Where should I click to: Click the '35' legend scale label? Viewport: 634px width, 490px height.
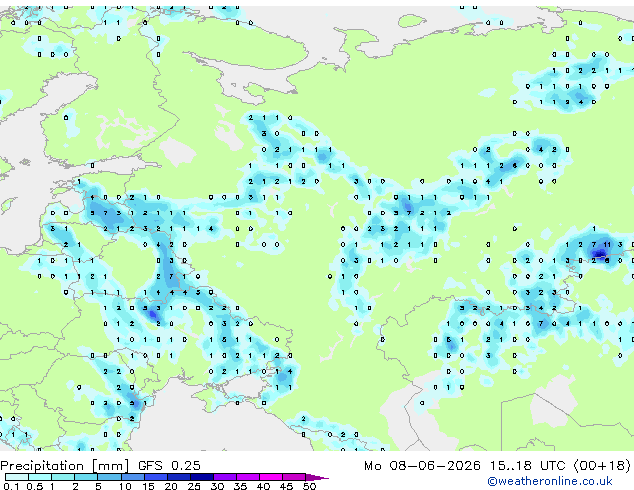[x=240, y=486]
